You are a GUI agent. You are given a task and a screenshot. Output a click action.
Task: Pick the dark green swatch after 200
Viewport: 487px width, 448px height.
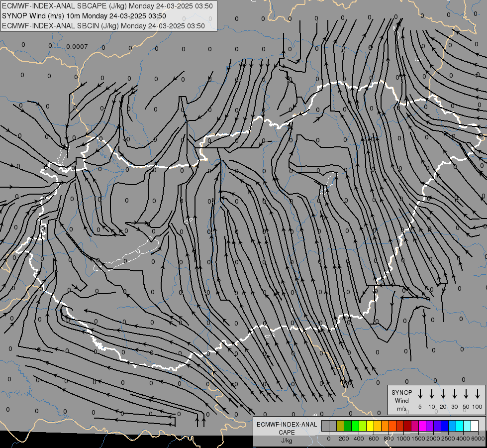348,426
